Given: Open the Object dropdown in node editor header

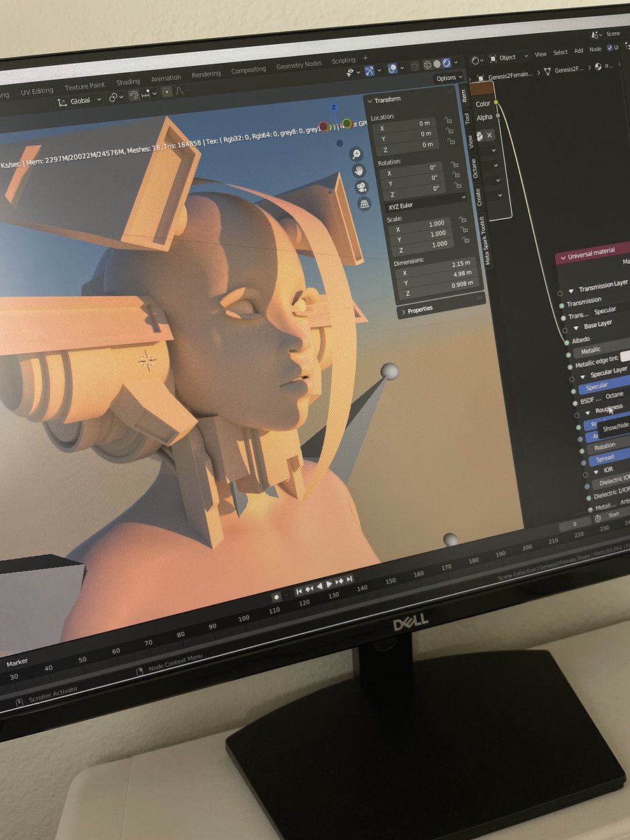Looking at the screenshot, I should pyautogui.click(x=508, y=57).
